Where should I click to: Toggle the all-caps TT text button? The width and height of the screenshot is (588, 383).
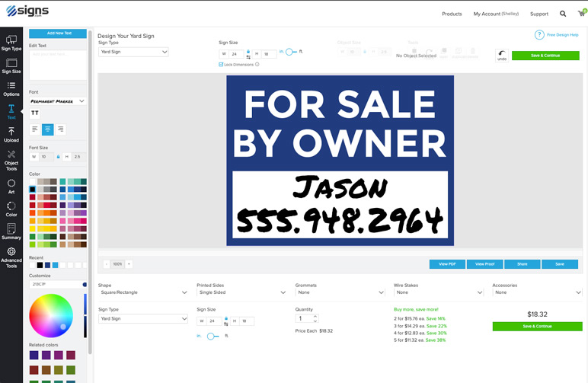click(35, 113)
